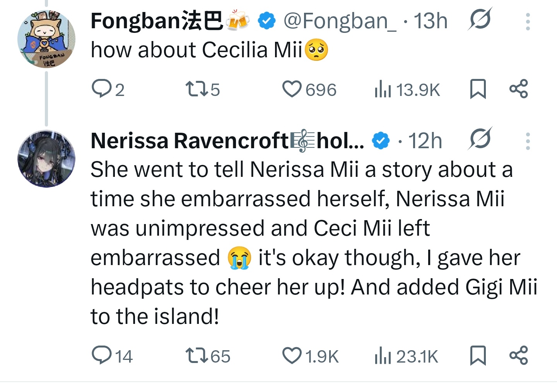Open more options menu on Fongban's tweet
Viewport: 557px width, 392px height.
528,21
